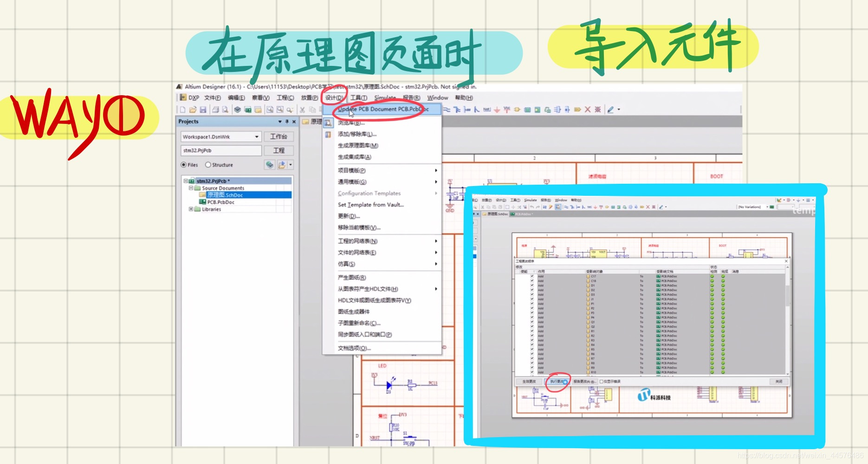Viewport: 868px width, 464px height.
Task: Toggle the enable checkbox for row D1
Action: [x=532, y=285]
